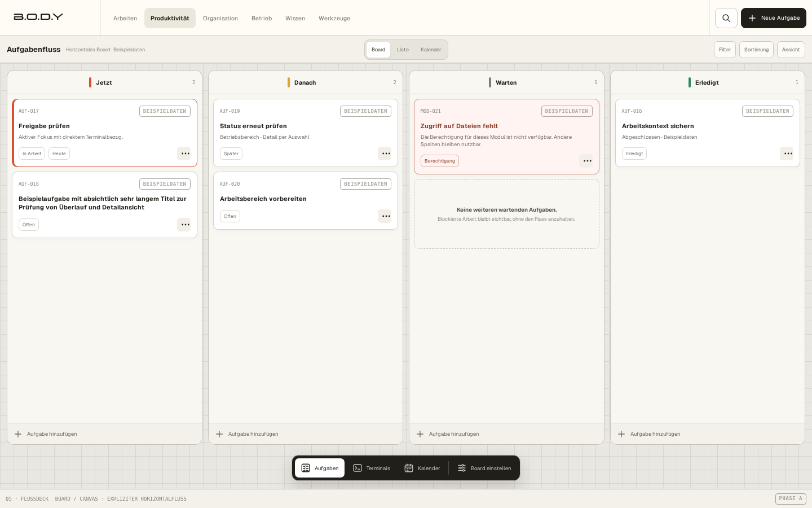
Task: Open the Filter dropdown
Action: coord(725,50)
